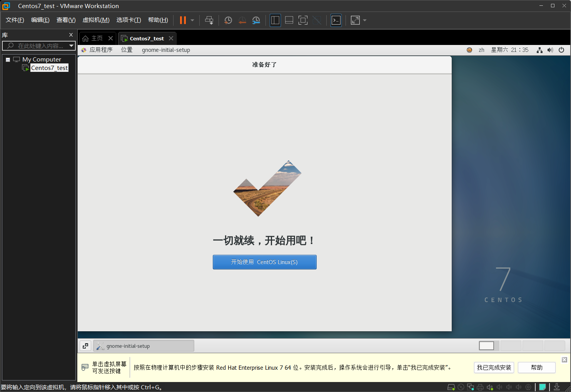Viewport: 571px width, 392px height.
Task: Toggle the thumbnail bar view icon
Action: click(x=289, y=20)
